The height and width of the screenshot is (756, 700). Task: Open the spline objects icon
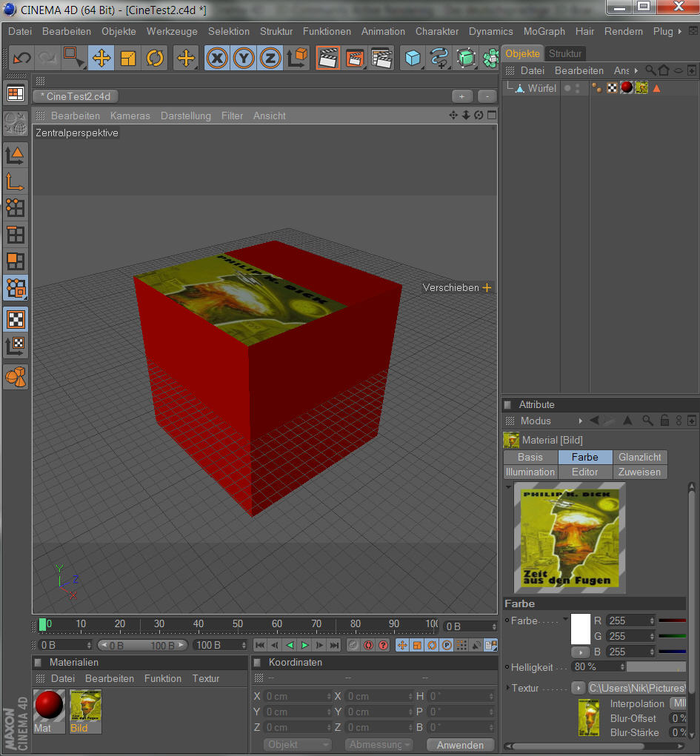pos(439,58)
